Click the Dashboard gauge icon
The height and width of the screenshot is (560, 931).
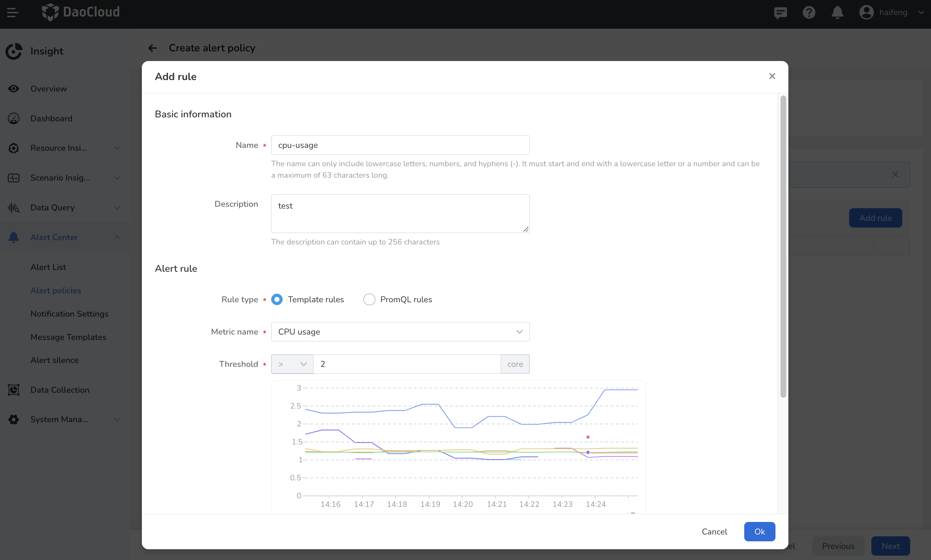tap(14, 118)
